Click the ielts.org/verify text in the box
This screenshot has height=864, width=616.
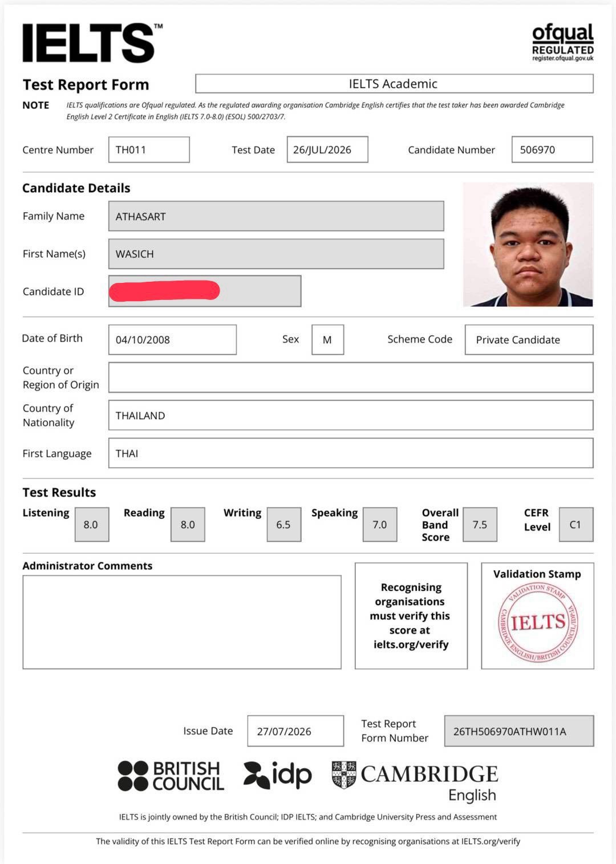(x=411, y=644)
